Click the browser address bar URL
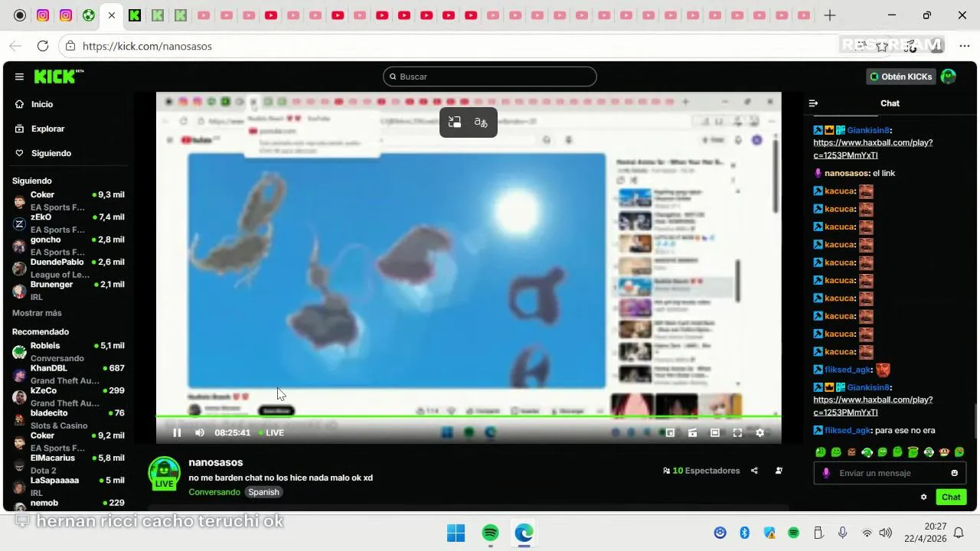 (x=147, y=46)
